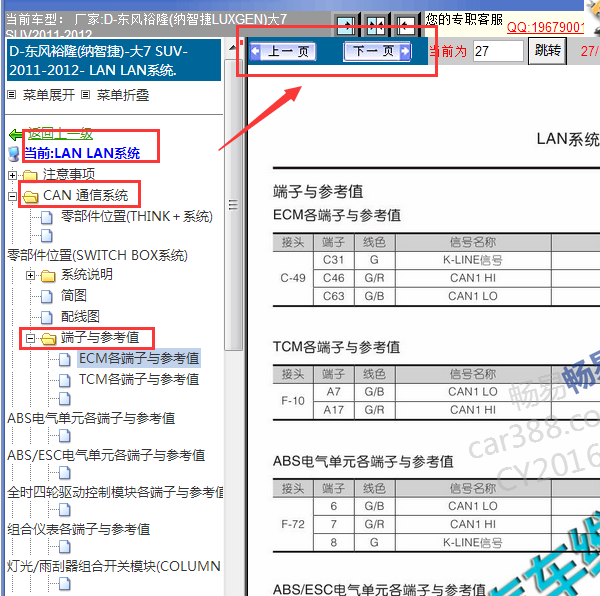The height and width of the screenshot is (596, 600).
Task: Click the blue title D-东风裕隆(纳智捷)-大7 SUV header
Action: [114, 60]
